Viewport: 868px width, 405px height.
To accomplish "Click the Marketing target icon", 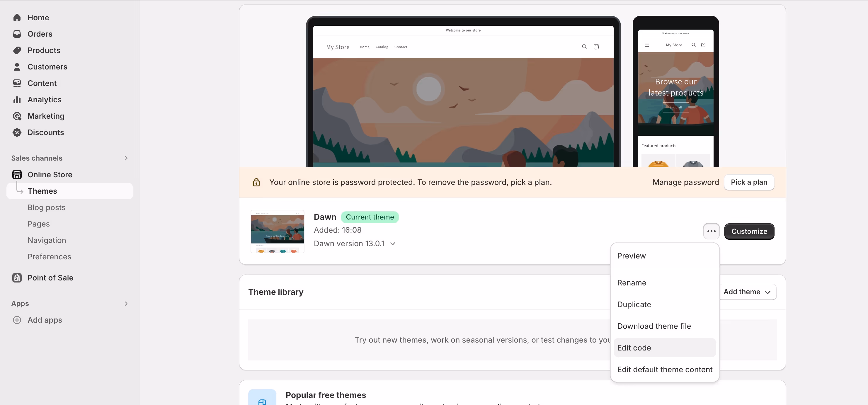I will [17, 116].
